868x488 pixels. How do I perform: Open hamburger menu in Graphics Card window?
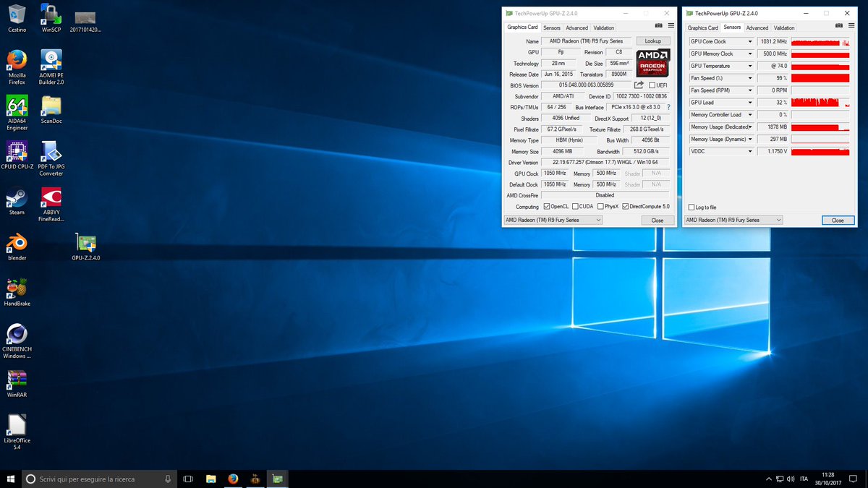[671, 26]
